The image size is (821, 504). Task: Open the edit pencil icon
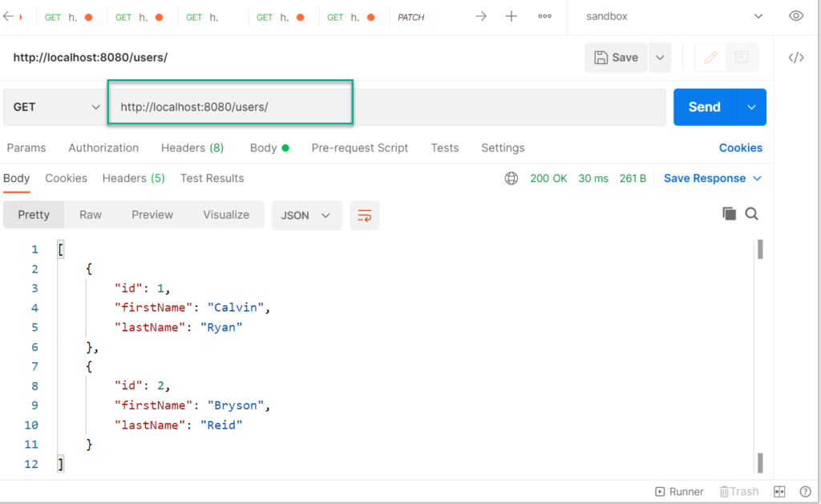pos(710,58)
